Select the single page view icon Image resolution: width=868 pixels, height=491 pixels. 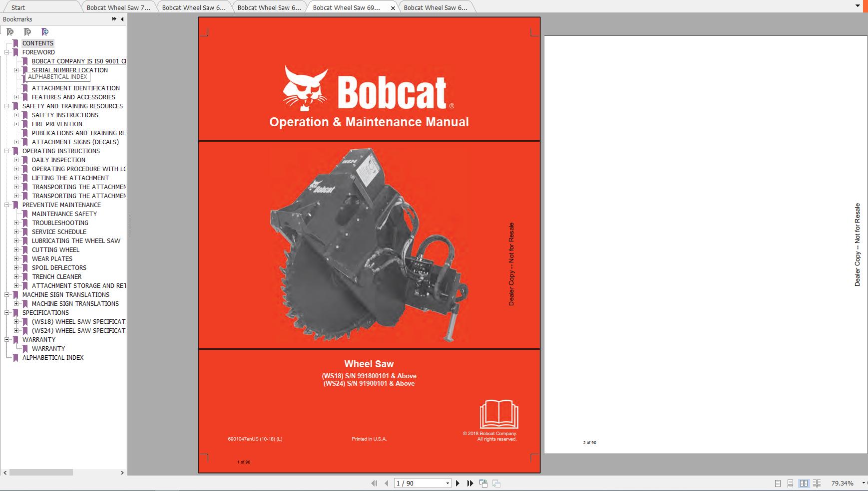[x=777, y=483]
